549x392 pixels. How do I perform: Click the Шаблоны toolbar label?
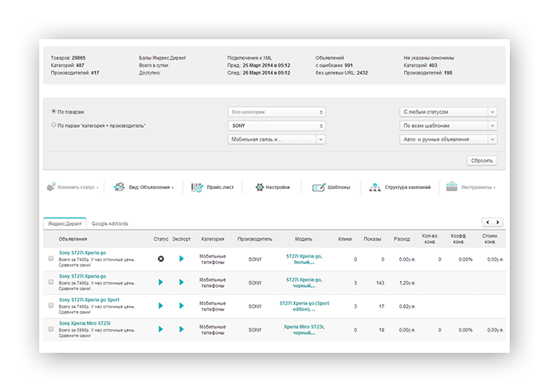click(339, 187)
